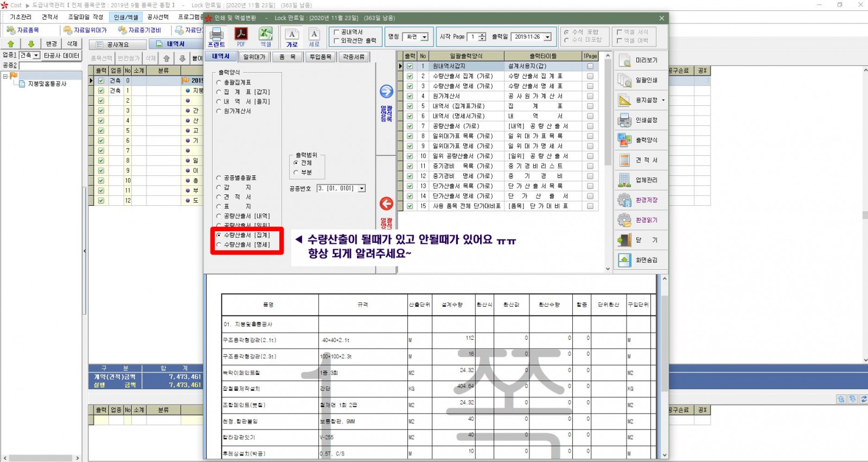The image size is (868, 462).
Task: Uncheck 원가계산서 row's output checkbox
Action: 410,96
